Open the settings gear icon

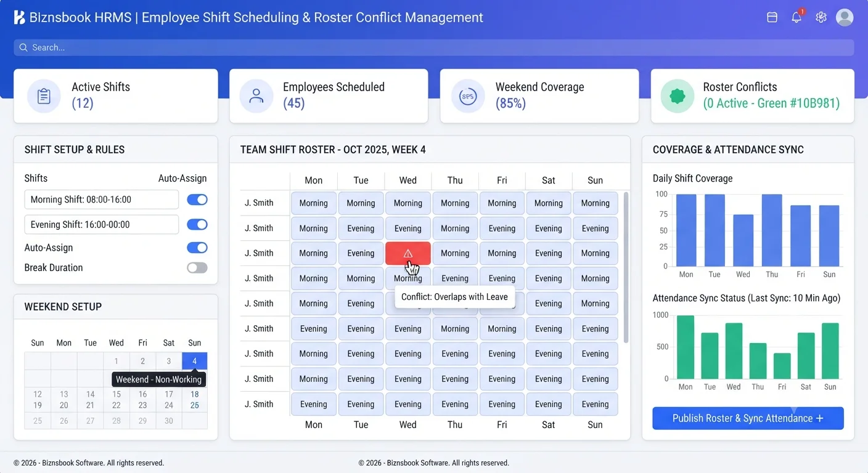click(x=821, y=17)
